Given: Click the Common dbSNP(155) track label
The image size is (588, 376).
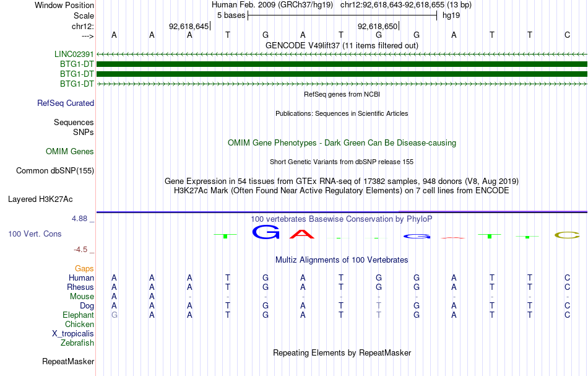Looking at the screenshot, I should point(55,171).
